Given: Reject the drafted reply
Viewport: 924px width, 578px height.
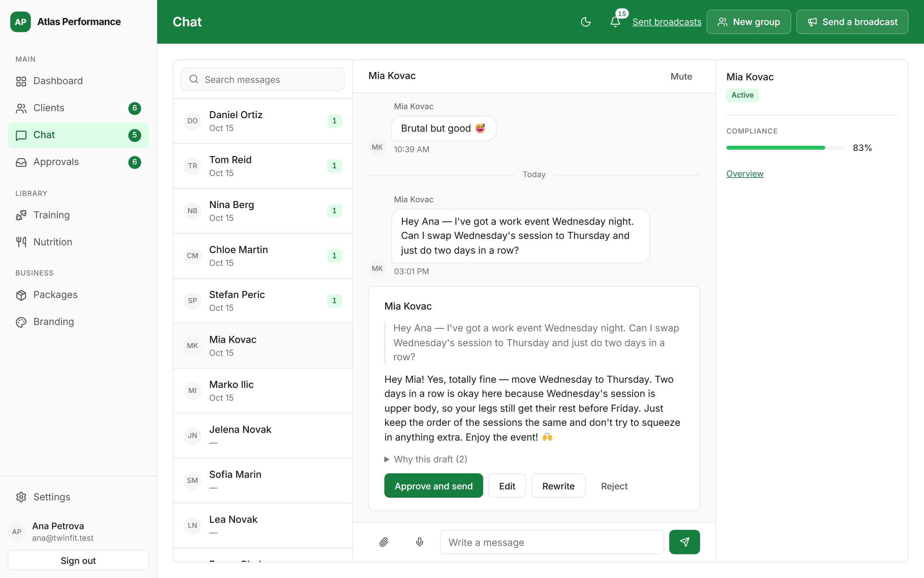Looking at the screenshot, I should pos(614,486).
